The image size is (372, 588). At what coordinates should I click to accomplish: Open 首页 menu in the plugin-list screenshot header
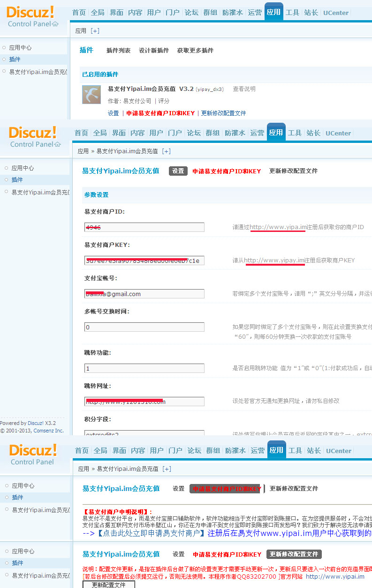coord(79,13)
